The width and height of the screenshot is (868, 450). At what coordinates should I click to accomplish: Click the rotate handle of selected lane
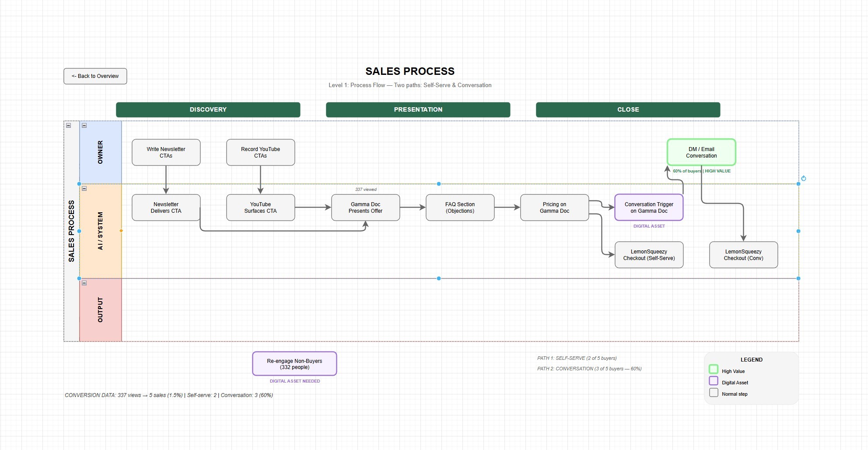coord(804,178)
